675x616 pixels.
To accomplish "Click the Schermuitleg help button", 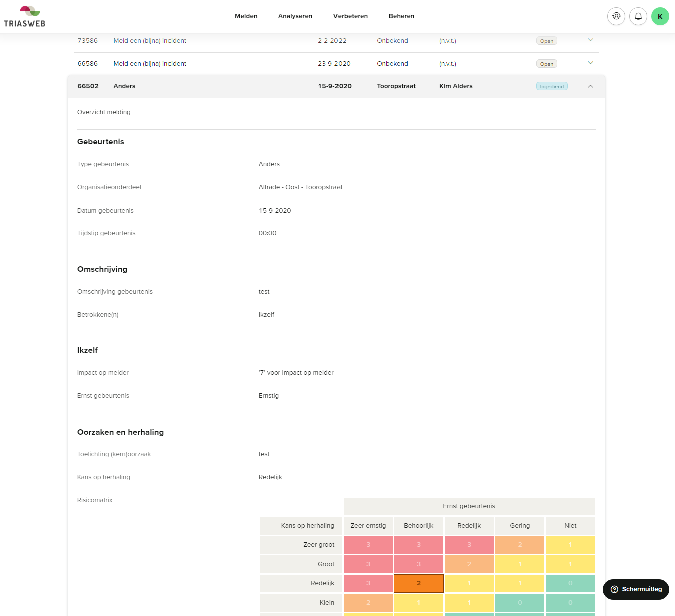I will [636, 589].
